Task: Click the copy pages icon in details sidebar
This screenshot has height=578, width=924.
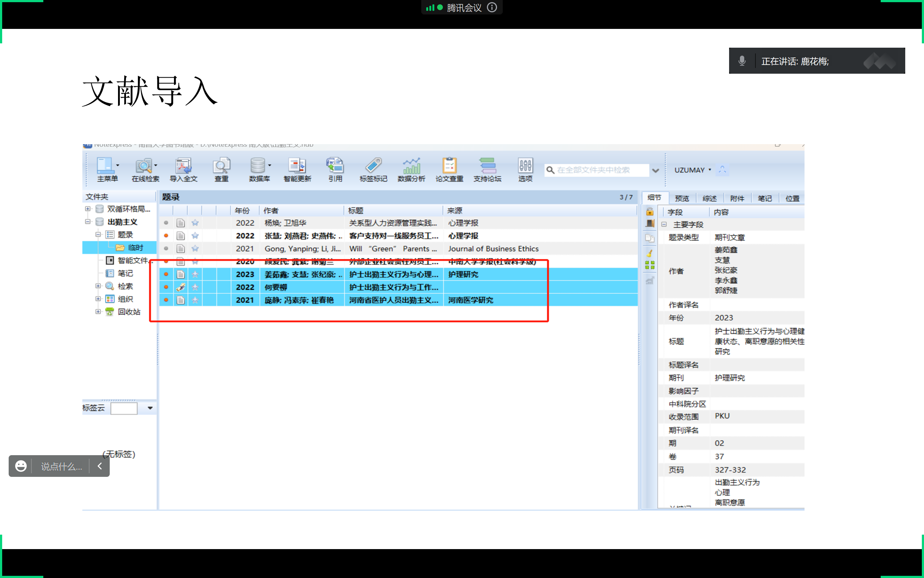Action: coord(650,238)
